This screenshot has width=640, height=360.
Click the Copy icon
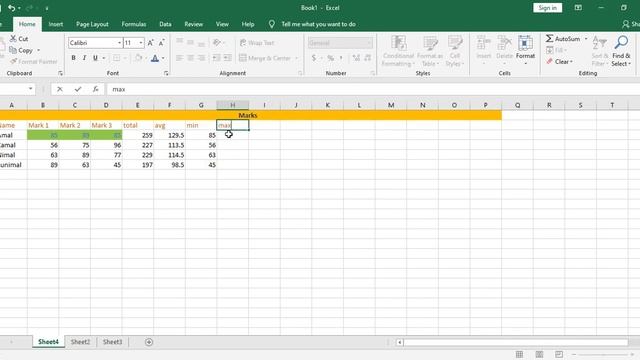(13, 50)
